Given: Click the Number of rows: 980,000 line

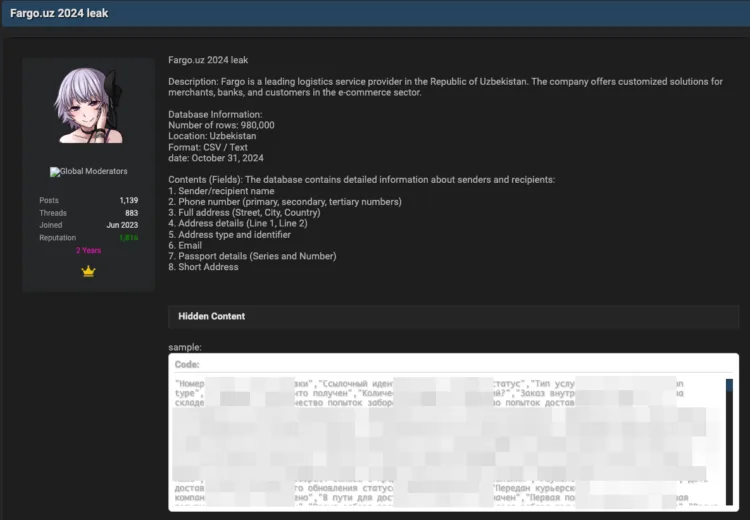Looking at the screenshot, I should pyautogui.click(x=221, y=125).
